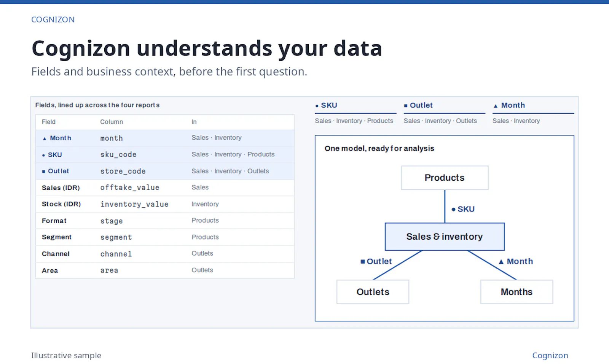Click the Outlets node in the diagram
This screenshot has width=609, height=364.
click(x=373, y=292)
